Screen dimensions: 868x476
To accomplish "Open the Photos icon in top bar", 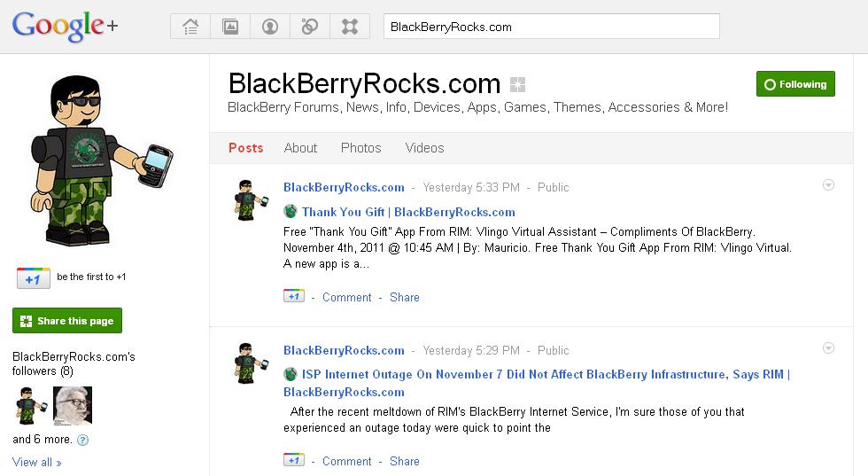I will point(230,26).
